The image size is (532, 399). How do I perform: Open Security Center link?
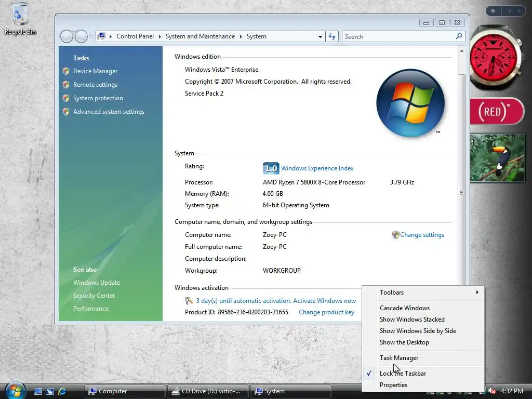click(x=94, y=296)
